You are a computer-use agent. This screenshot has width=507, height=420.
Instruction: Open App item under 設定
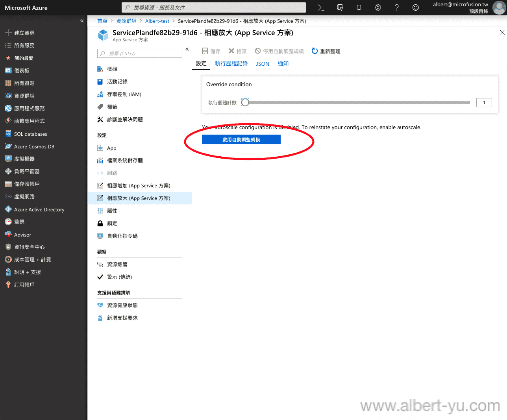click(x=140, y=148)
